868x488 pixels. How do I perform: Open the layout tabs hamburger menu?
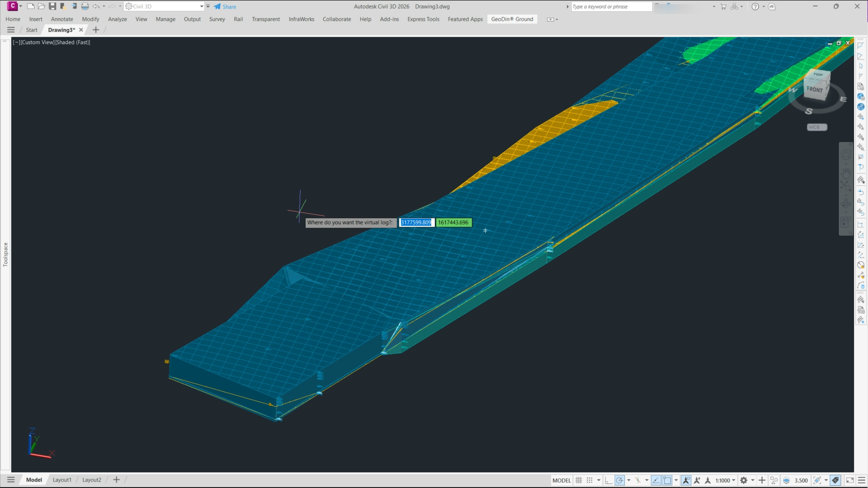[11, 480]
